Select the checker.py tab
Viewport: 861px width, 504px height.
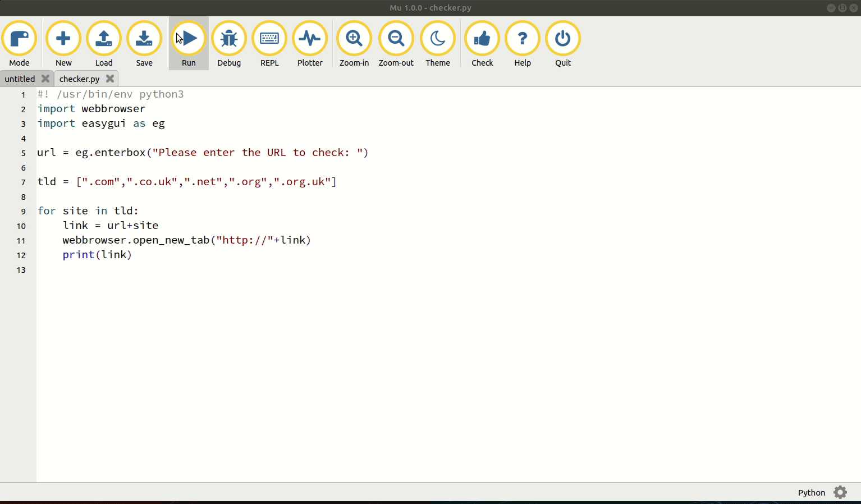coord(79,79)
